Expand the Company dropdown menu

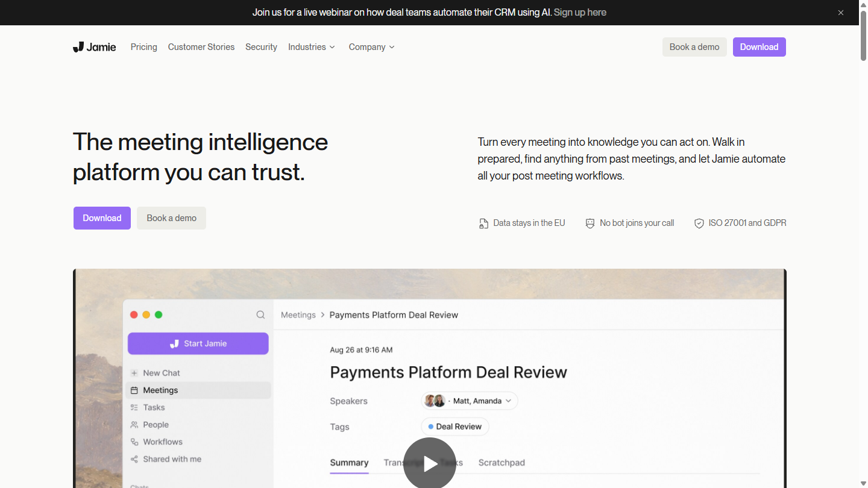click(x=372, y=47)
